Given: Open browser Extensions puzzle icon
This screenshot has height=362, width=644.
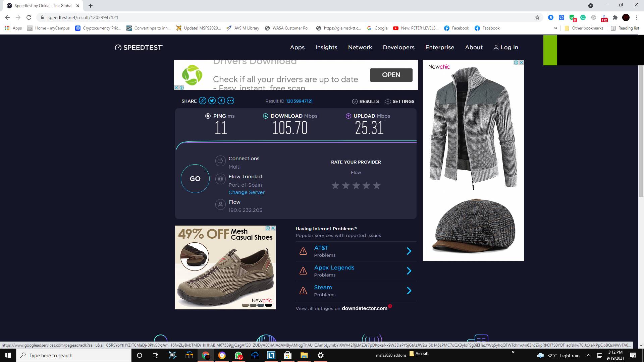Looking at the screenshot, I should pos(615,17).
